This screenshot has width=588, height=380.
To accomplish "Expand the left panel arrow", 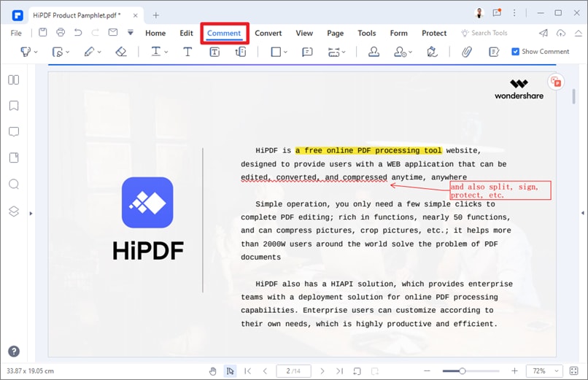I will (x=31, y=213).
